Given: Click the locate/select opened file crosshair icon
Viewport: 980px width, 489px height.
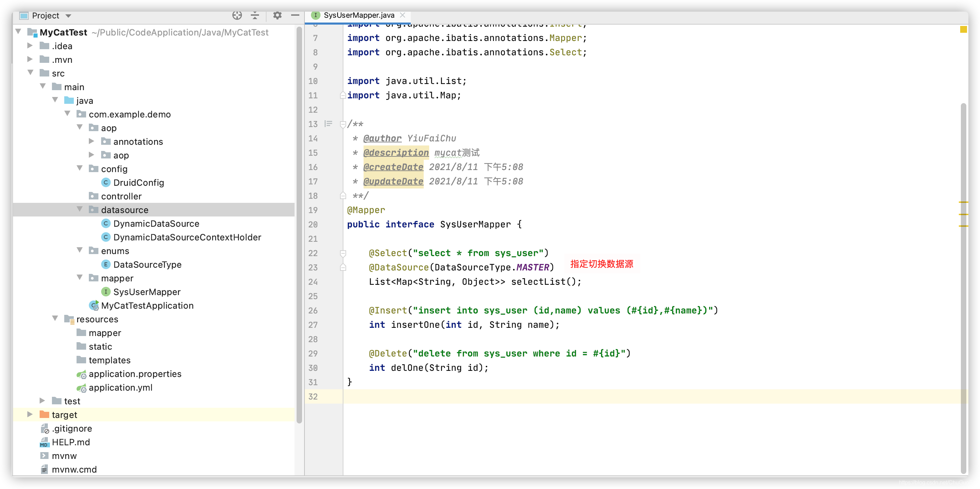Looking at the screenshot, I should (x=237, y=15).
